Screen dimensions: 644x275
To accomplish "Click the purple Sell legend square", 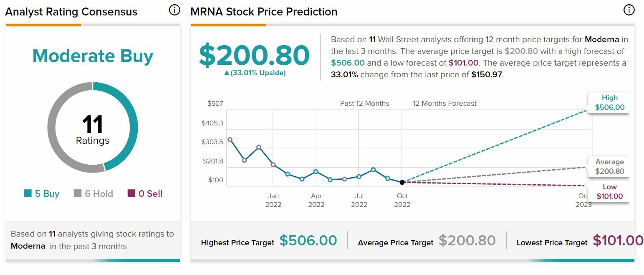I will [131, 194].
